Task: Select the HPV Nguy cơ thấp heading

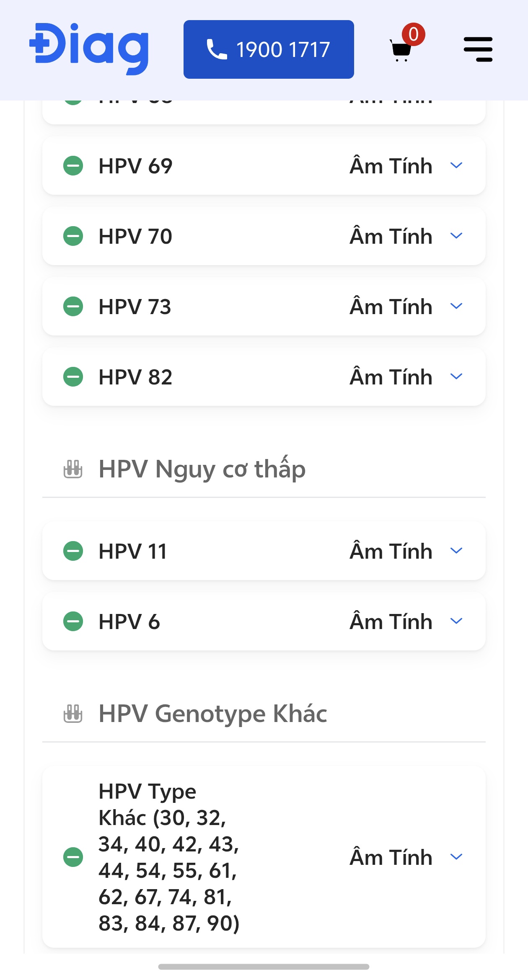Action: pos(202,469)
